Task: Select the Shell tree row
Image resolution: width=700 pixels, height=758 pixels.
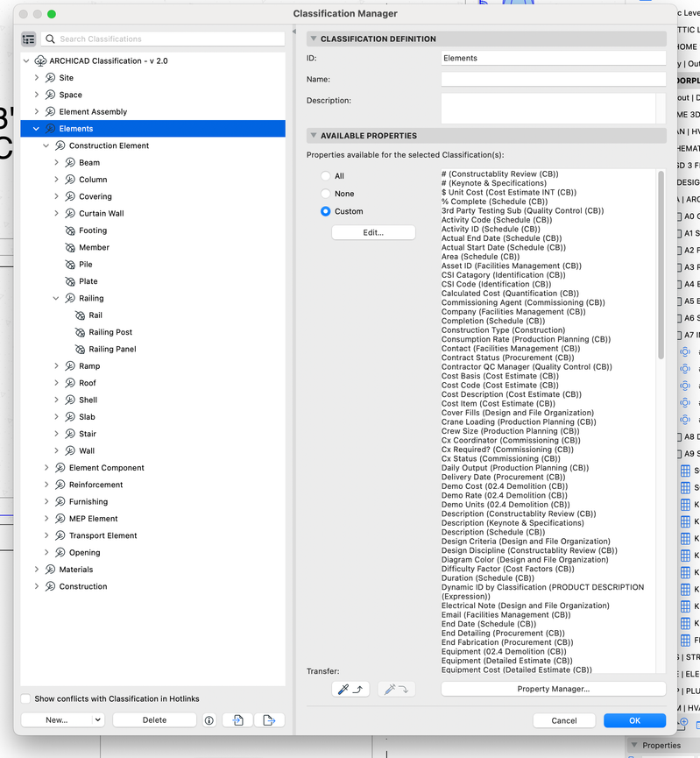Action: tap(152, 400)
